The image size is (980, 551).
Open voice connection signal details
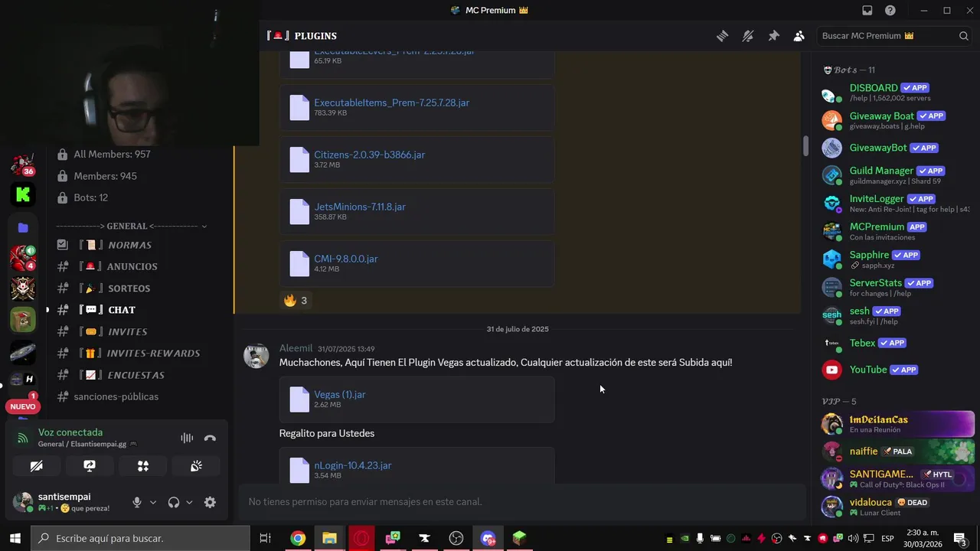point(23,438)
